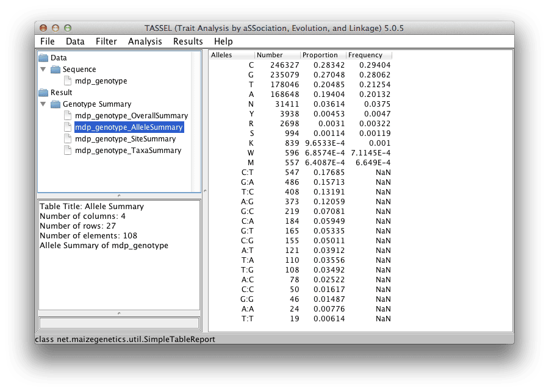Screen dimensions: 549x392
Task: Open the Filter menu
Action: pos(106,41)
